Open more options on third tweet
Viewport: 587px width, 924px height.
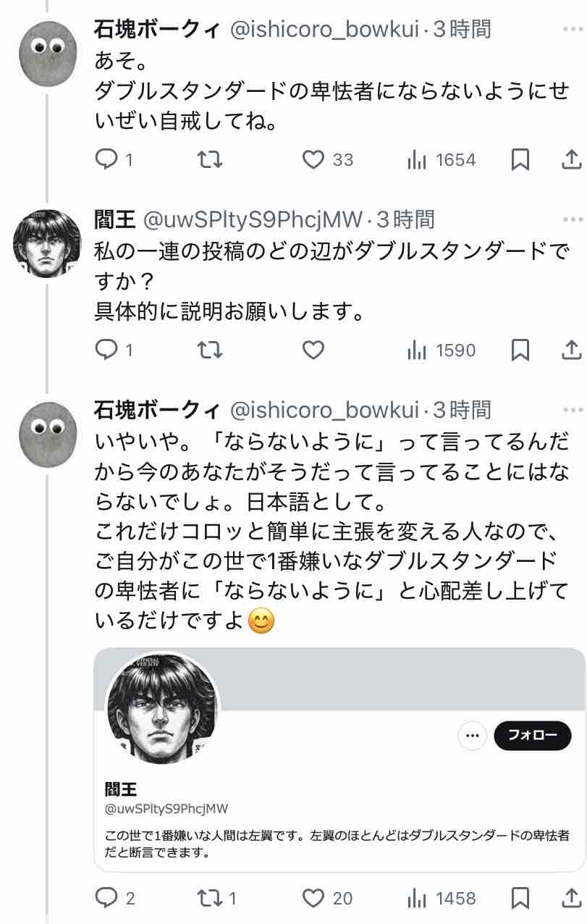click(x=572, y=410)
